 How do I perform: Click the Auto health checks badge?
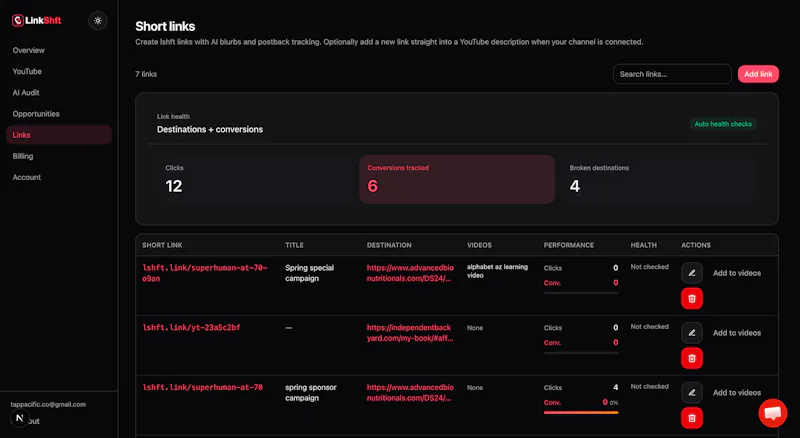[x=723, y=124]
